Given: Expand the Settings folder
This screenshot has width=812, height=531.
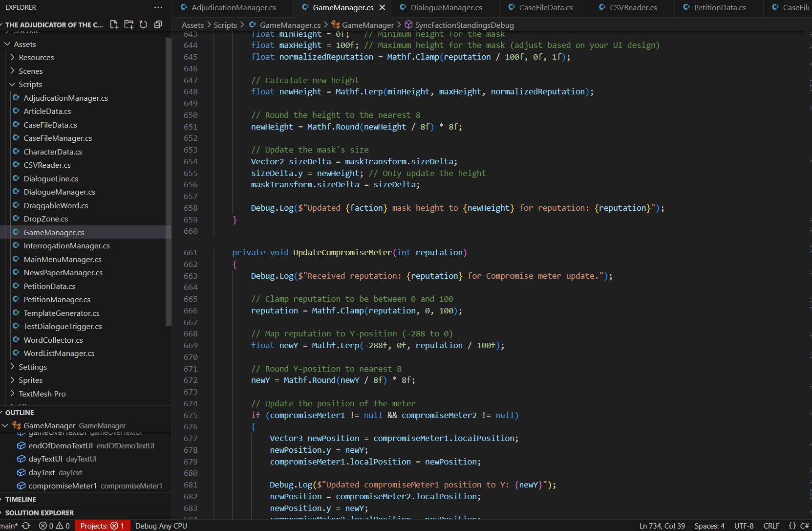Looking at the screenshot, I should coord(12,367).
